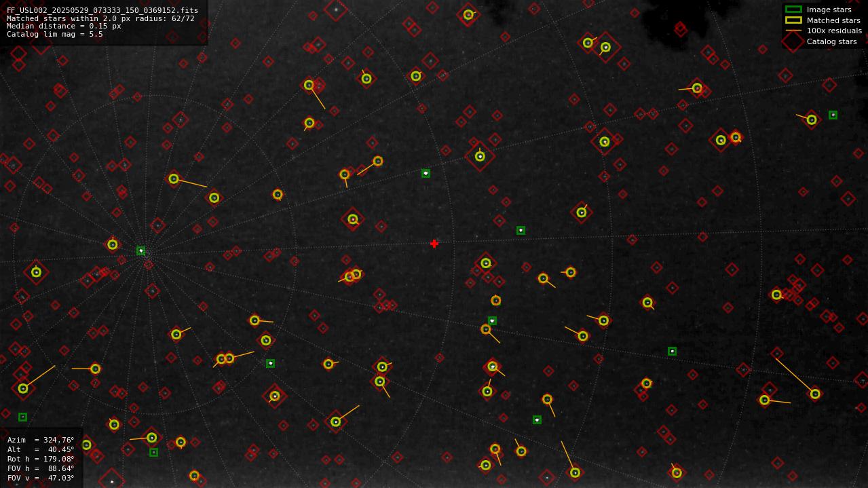Click the red cross at the image center
This screenshot has width=868, height=488.
[434, 244]
